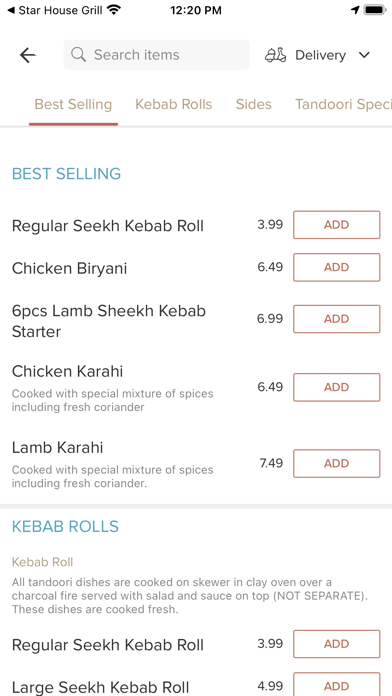Viewport: 392px width, 696px height.
Task: Tap the Wi-Fi status icon
Action: tap(115, 10)
